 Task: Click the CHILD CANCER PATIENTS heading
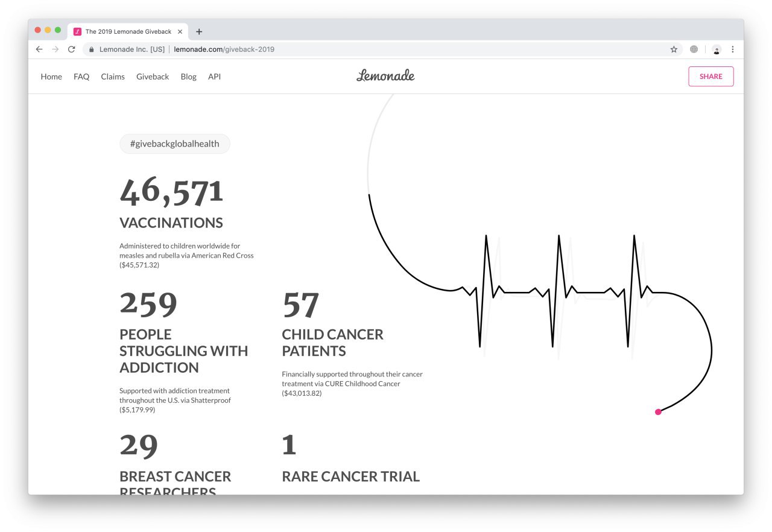332,343
